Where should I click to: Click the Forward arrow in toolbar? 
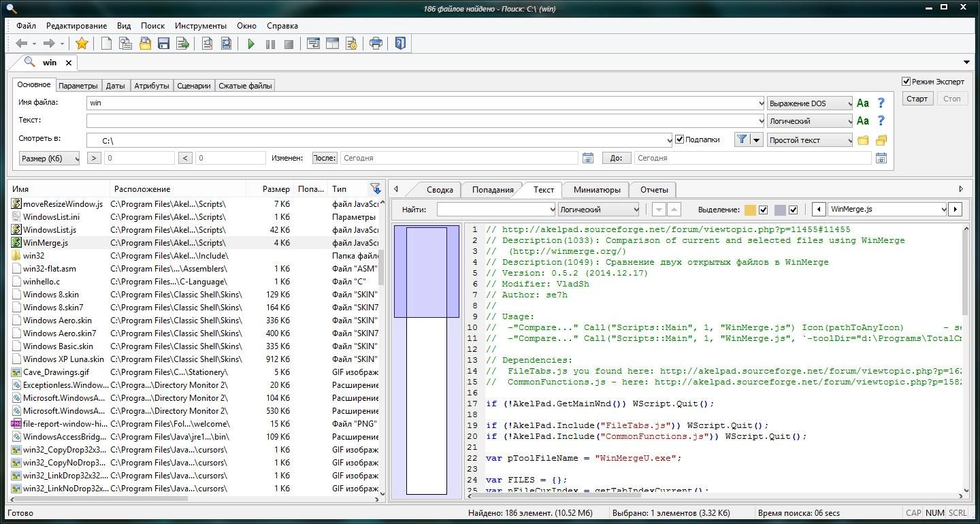[x=48, y=44]
